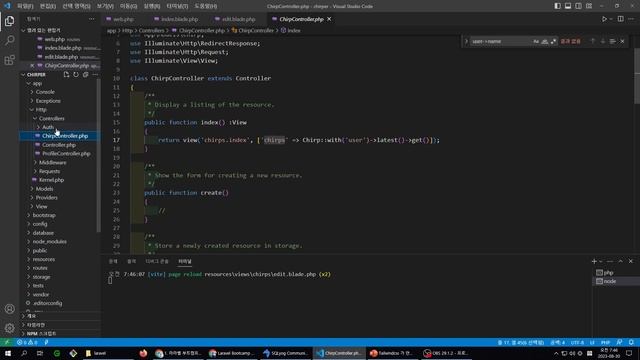Switch to Debug Console panel tab
640x360 pixels.
(x=157, y=261)
